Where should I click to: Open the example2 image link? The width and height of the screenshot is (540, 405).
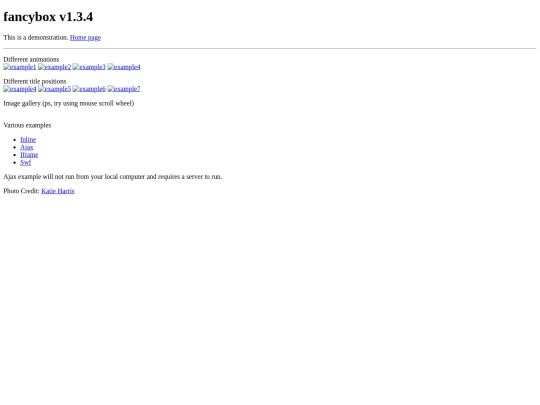tap(54, 67)
